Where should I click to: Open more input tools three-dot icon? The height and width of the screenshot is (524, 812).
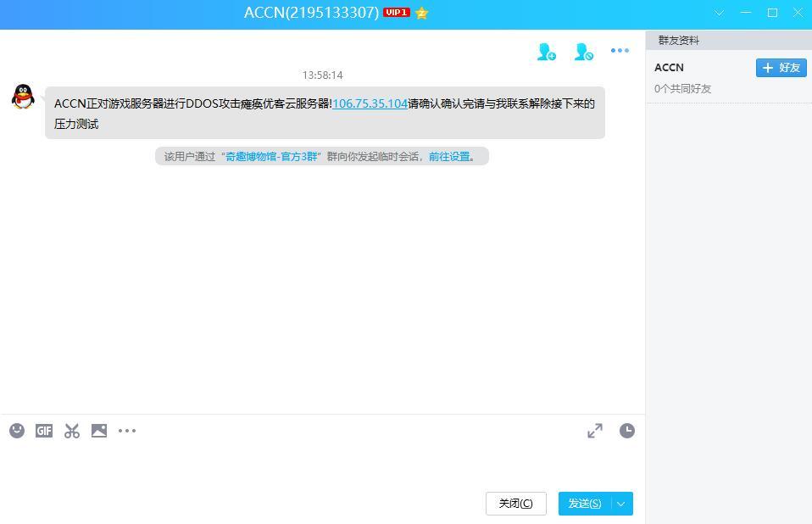click(127, 430)
